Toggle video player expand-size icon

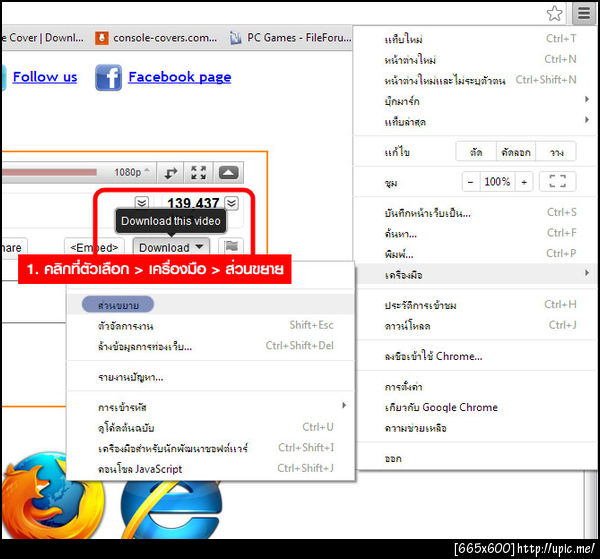pyautogui.click(x=199, y=173)
